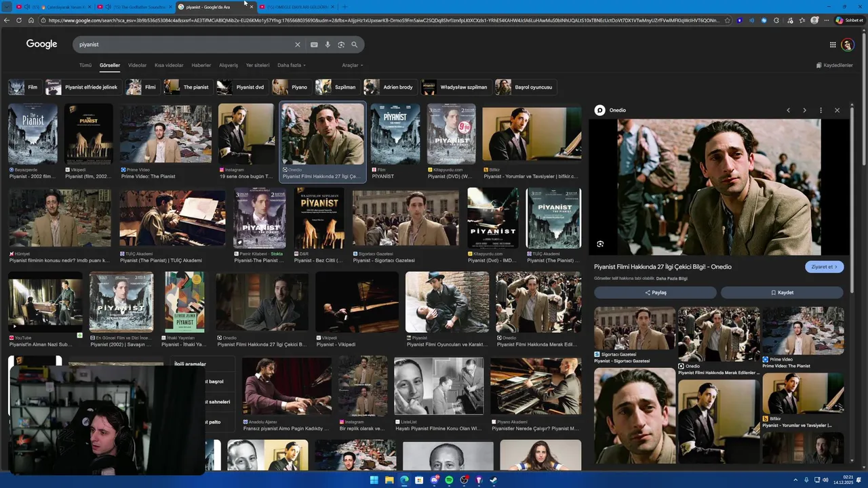Click the Ziyaret et button
868x488 pixels.
(825, 267)
